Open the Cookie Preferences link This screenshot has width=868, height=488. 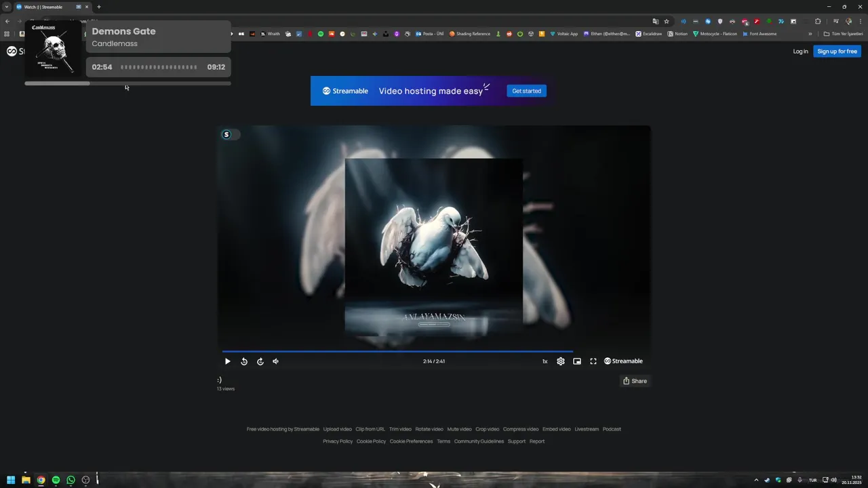click(411, 441)
